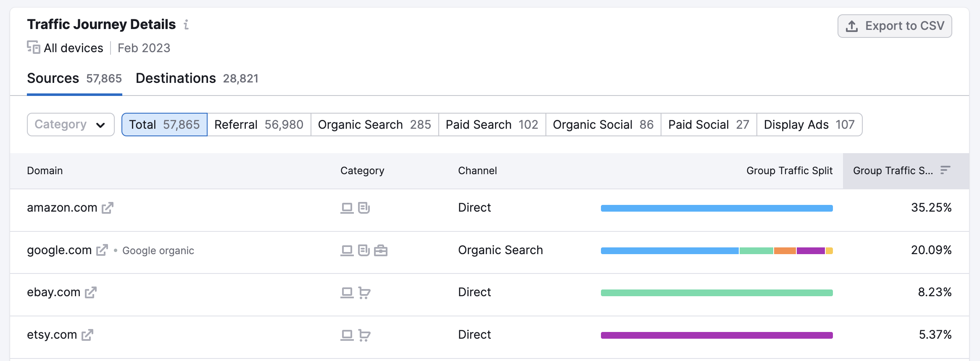Click the Google organic label
Viewport: 980px width, 361px height.
[158, 251]
